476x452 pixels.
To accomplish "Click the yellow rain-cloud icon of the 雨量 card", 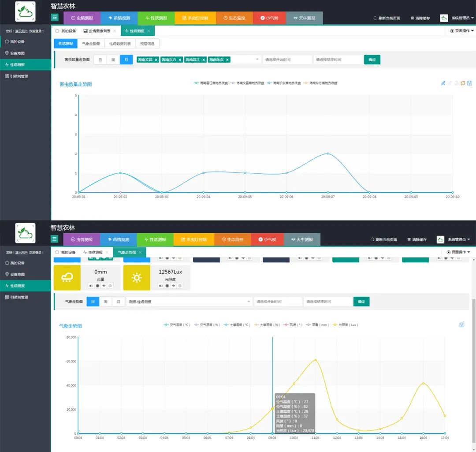I will [x=67, y=278].
